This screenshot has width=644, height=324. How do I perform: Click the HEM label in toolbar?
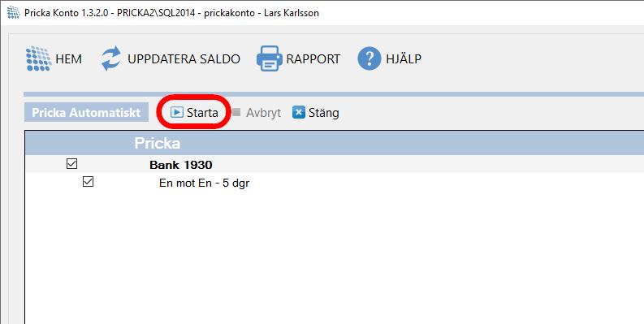tap(68, 59)
